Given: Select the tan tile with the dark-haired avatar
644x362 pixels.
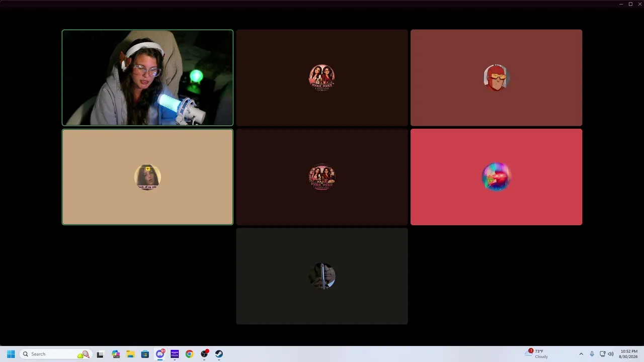Looking at the screenshot, I should pos(147,177).
